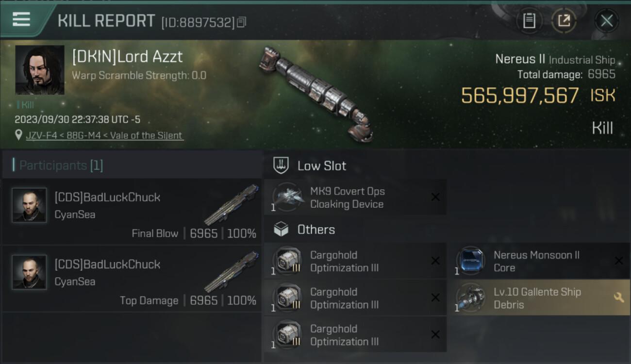Select the Top Damage BadLuckChuck entry
This screenshot has height=364, width=631.
[132, 279]
